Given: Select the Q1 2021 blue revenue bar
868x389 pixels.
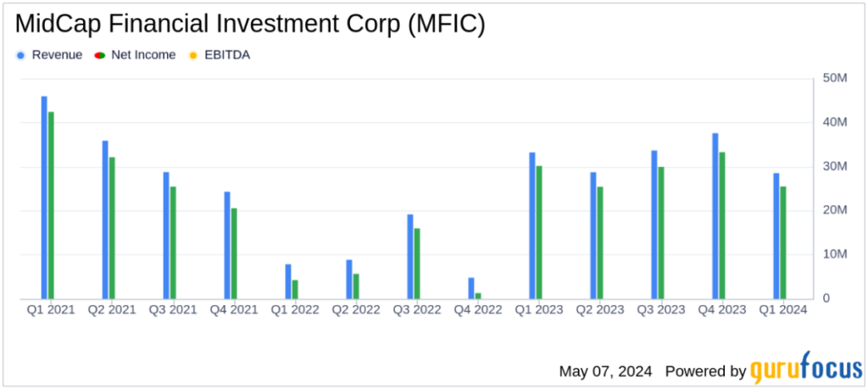Looking at the screenshot, I should pyautogui.click(x=44, y=197).
